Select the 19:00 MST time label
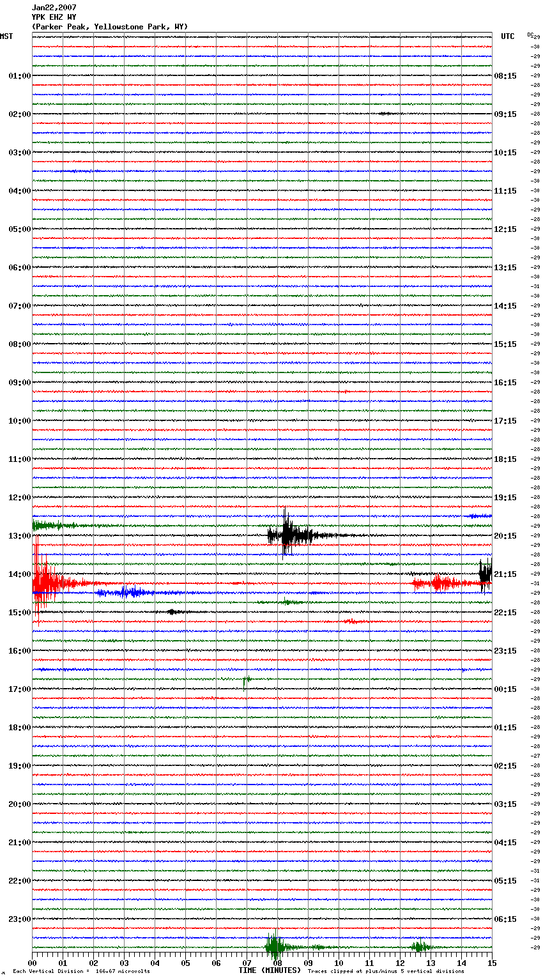This screenshot has width=543, height=980. 20,766
